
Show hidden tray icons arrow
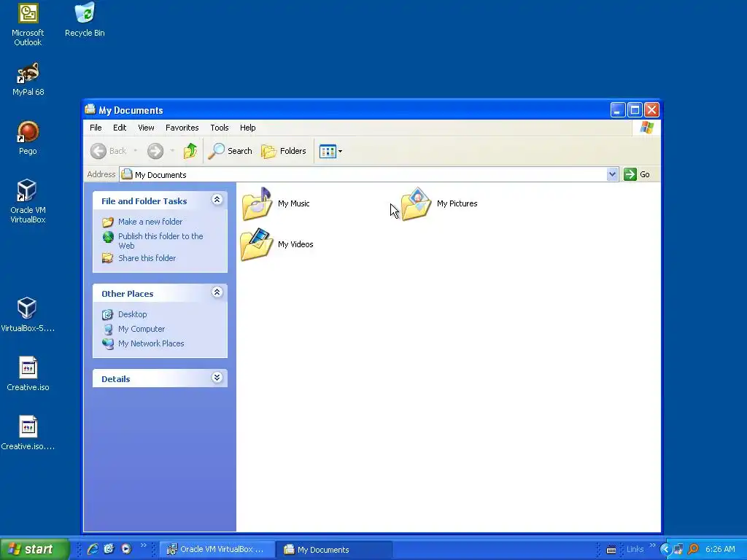pos(665,550)
